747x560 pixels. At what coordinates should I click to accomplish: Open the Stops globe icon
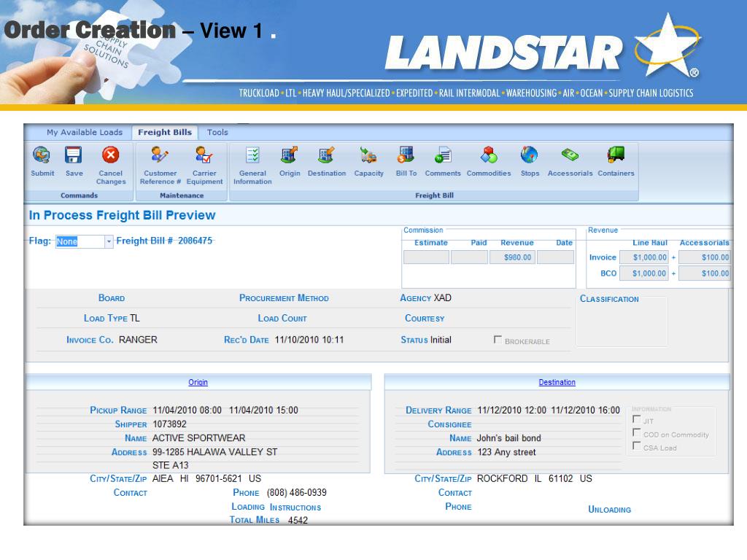click(x=530, y=155)
